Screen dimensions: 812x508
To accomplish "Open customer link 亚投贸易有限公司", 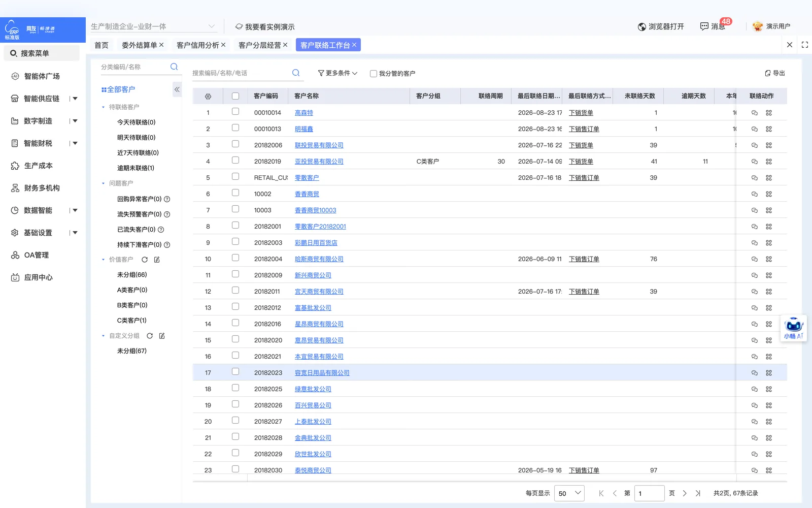I will [x=319, y=162].
